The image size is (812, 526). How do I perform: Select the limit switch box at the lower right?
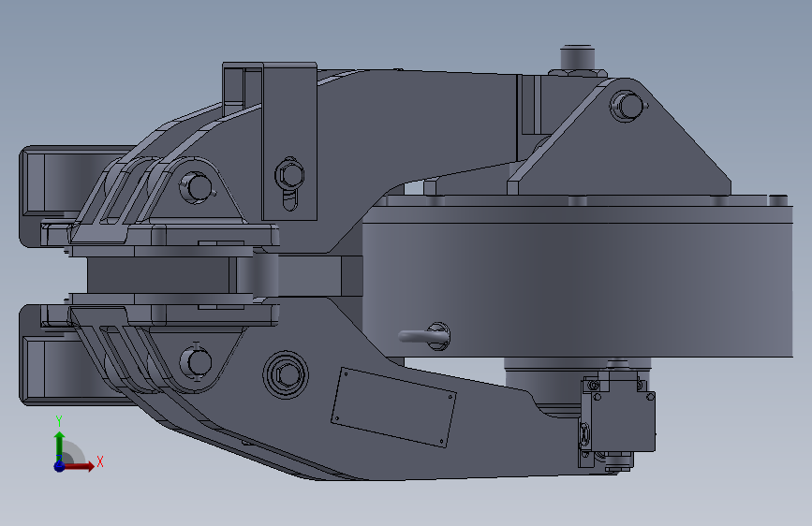(x=625, y=421)
